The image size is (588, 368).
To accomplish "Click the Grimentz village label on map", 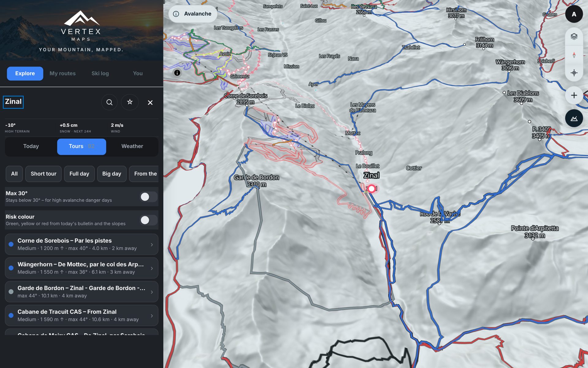I will pos(239,76).
